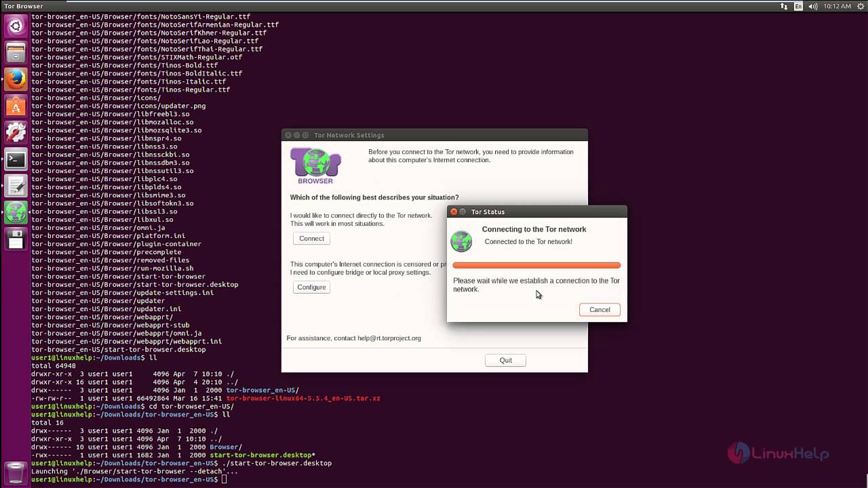868x488 pixels.
Task: Click the current terminal prompt line
Action: (x=129, y=480)
